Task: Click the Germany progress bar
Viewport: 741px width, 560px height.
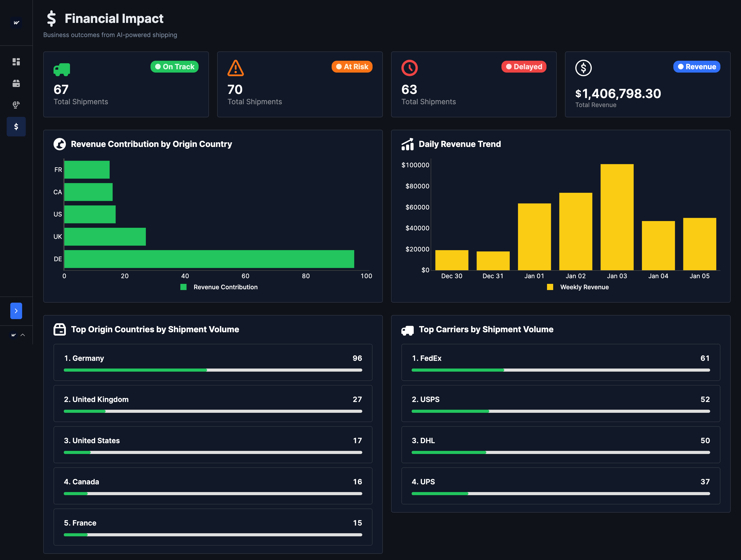Action: pyautogui.click(x=213, y=370)
